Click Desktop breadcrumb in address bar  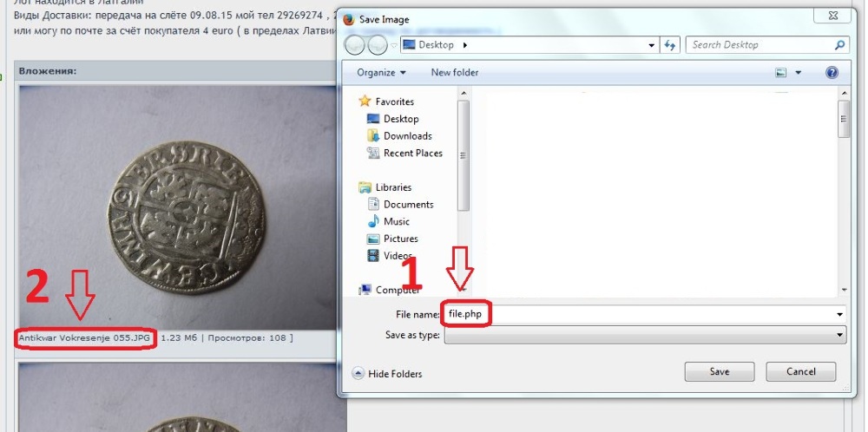coord(436,45)
